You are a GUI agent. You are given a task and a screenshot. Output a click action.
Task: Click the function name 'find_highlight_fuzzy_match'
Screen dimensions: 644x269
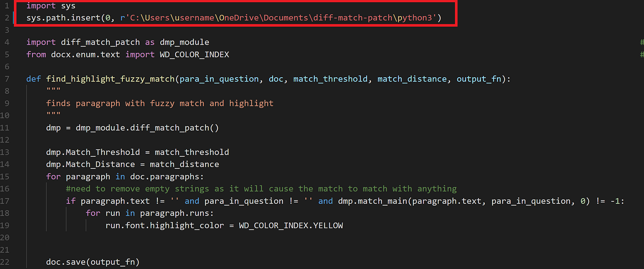pos(110,79)
